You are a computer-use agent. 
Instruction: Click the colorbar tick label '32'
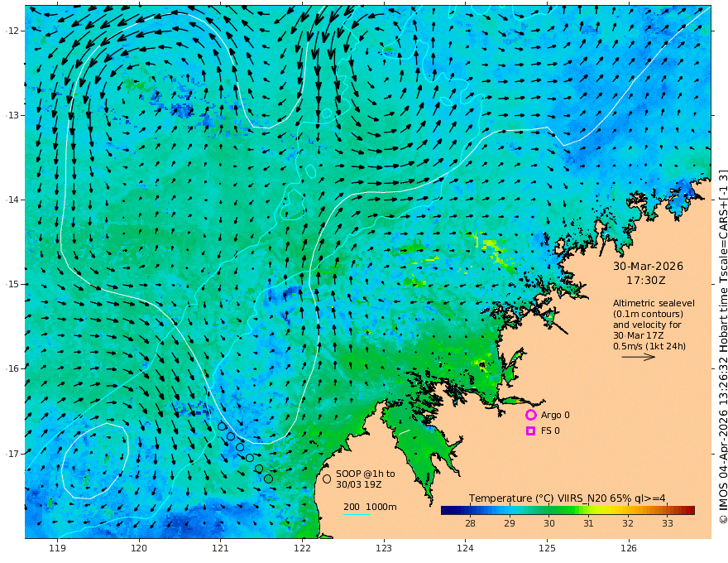pyautogui.click(x=628, y=523)
